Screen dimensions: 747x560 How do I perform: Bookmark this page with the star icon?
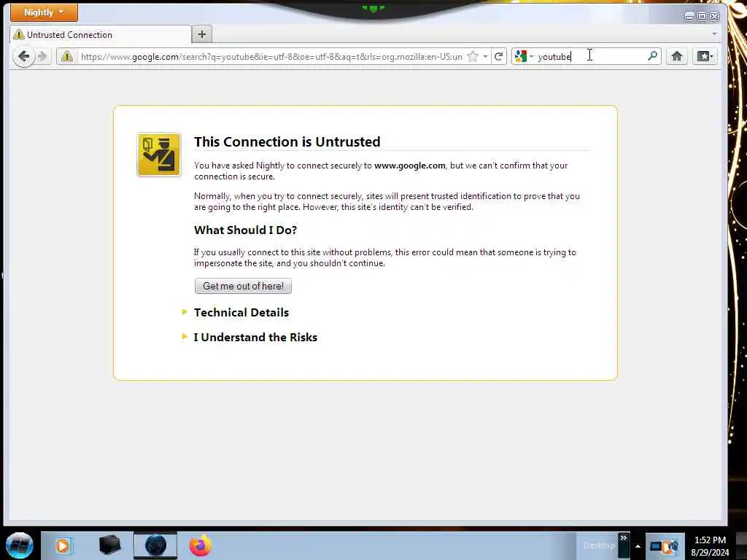[x=473, y=57]
